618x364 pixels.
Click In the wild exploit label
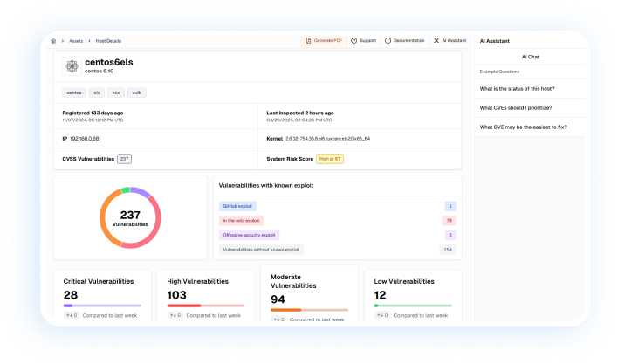coord(241,221)
